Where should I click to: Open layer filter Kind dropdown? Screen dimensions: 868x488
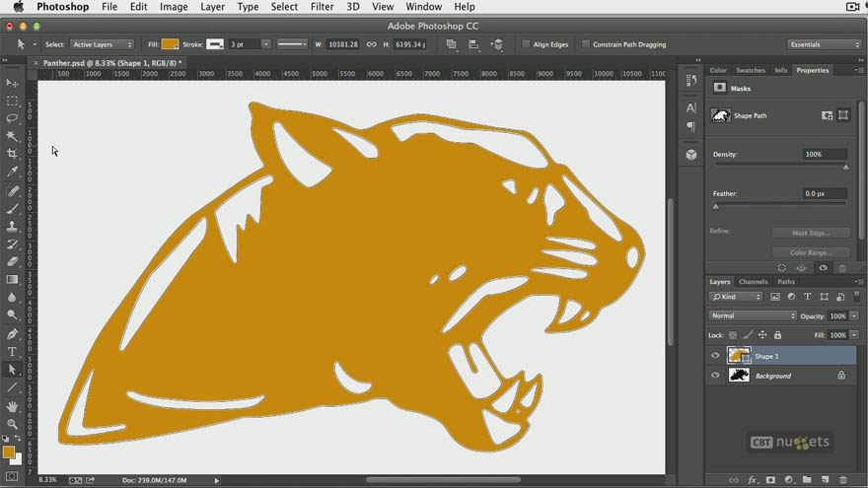pos(736,297)
